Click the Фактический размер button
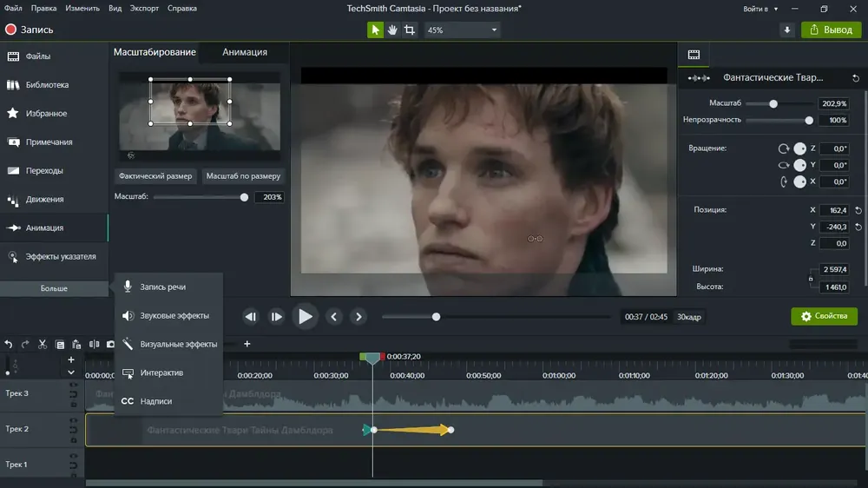 point(155,176)
